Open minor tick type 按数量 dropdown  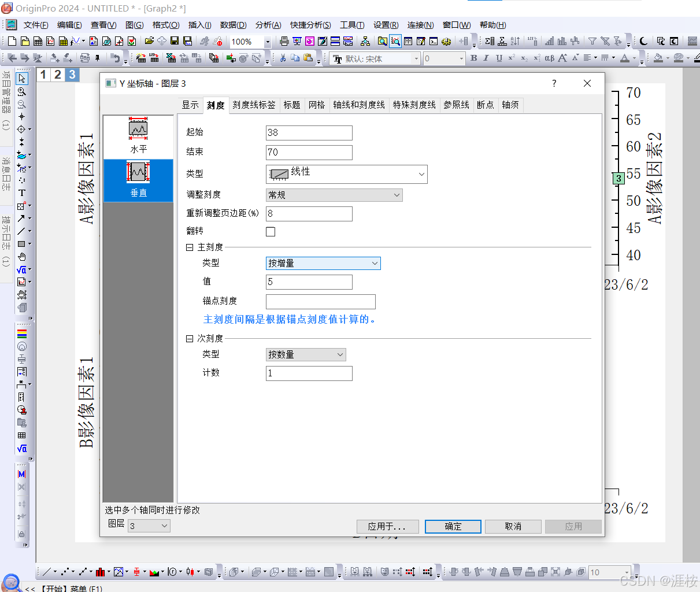coord(306,354)
